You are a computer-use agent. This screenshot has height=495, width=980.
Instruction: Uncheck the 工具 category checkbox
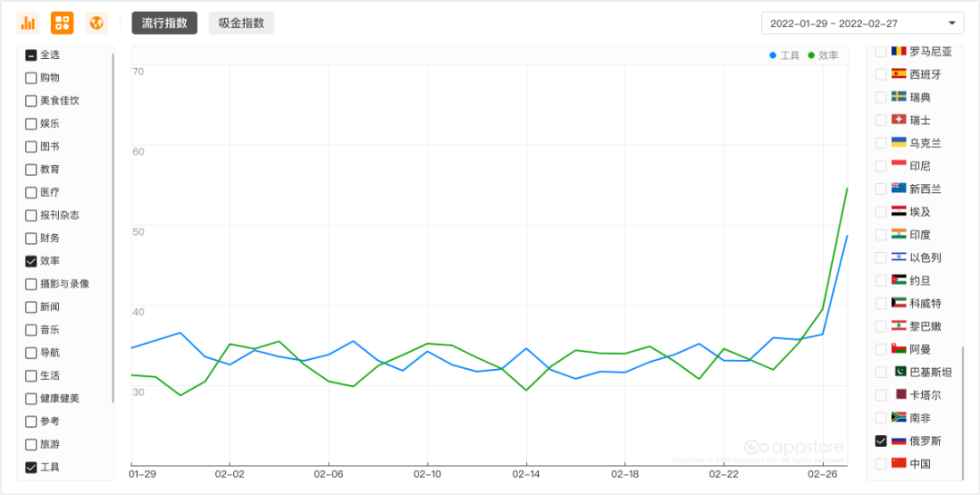pos(31,467)
